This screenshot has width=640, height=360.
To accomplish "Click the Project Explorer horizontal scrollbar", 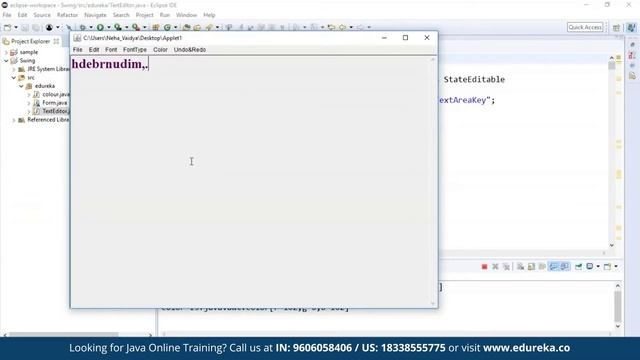I will [64, 334].
